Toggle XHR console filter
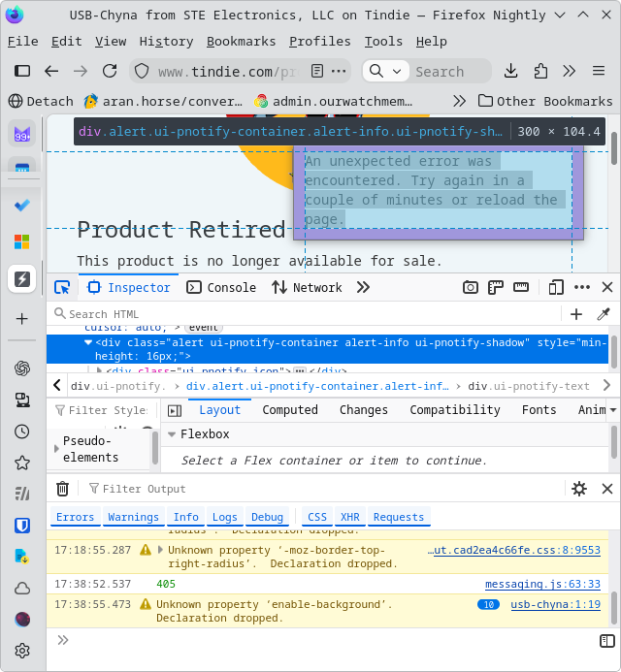 tap(350, 517)
